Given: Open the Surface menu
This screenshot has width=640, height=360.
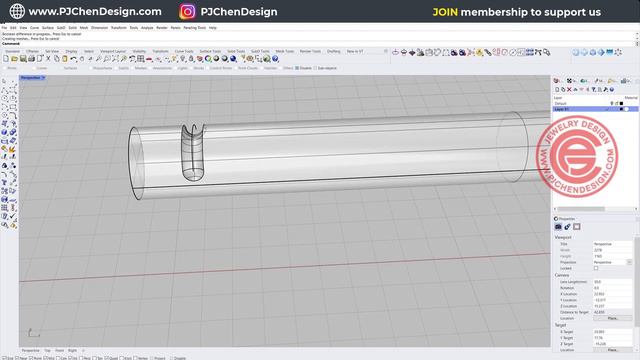Looking at the screenshot, I should pos(48,28).
